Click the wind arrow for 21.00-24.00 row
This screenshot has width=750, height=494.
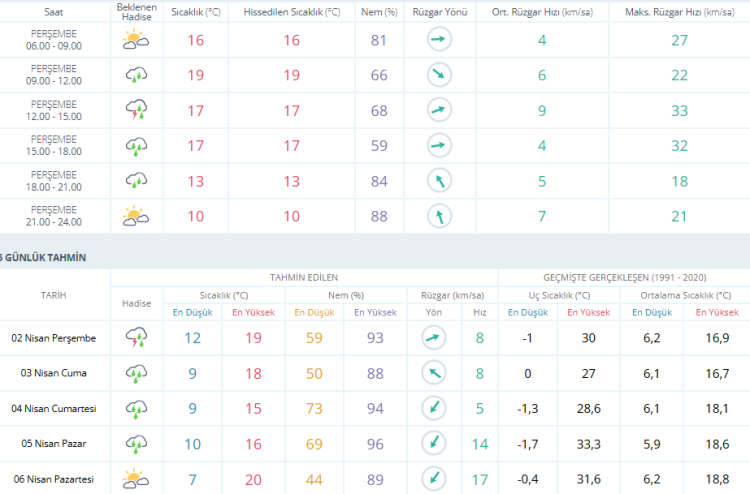tap(439, 216)
